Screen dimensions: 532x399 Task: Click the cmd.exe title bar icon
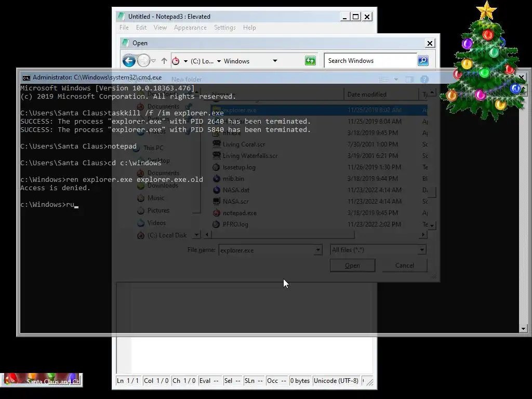pos(26,78)
